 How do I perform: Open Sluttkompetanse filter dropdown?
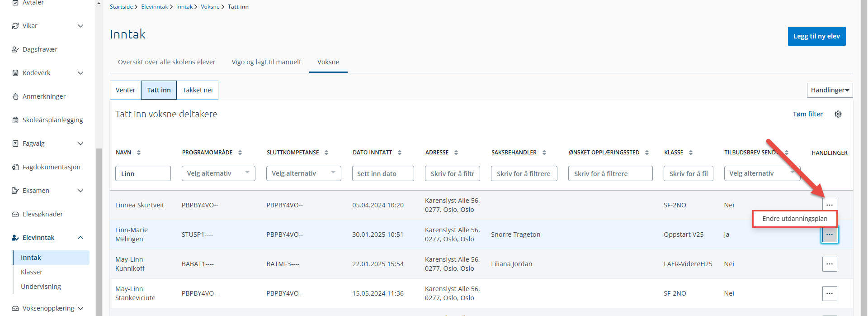303,173
